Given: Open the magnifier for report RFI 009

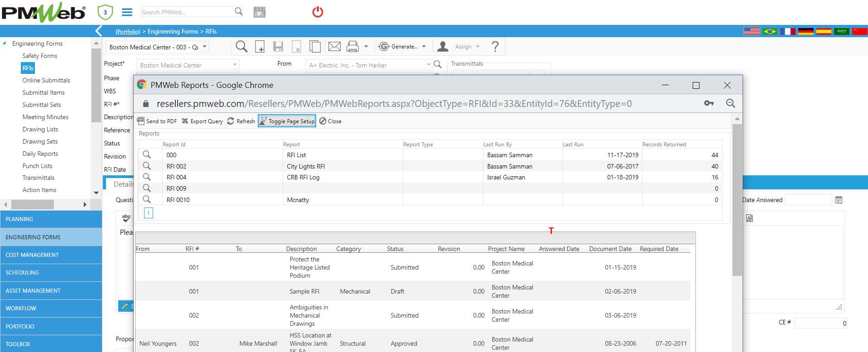Looking at the screenshot, I should pos(147,188).
